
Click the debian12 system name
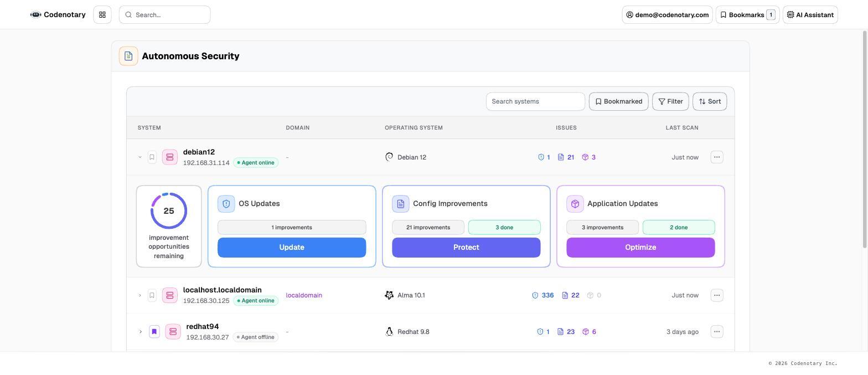(x=199, y=152)
